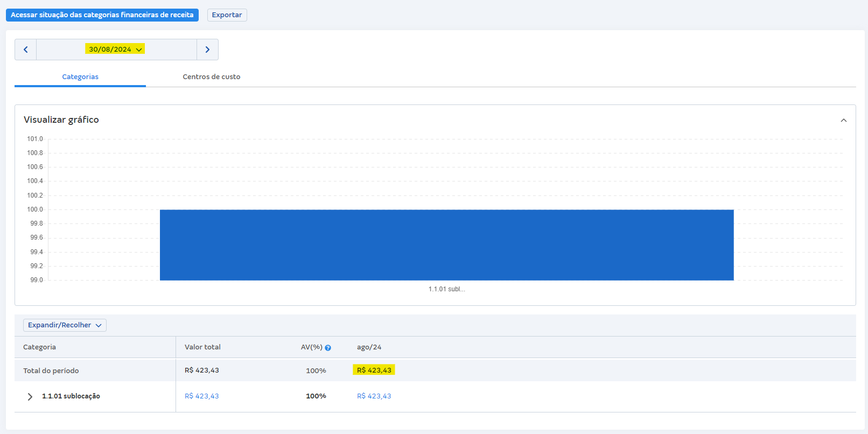Open the Expandir/Recolher dropdown

tap(65, 325)
